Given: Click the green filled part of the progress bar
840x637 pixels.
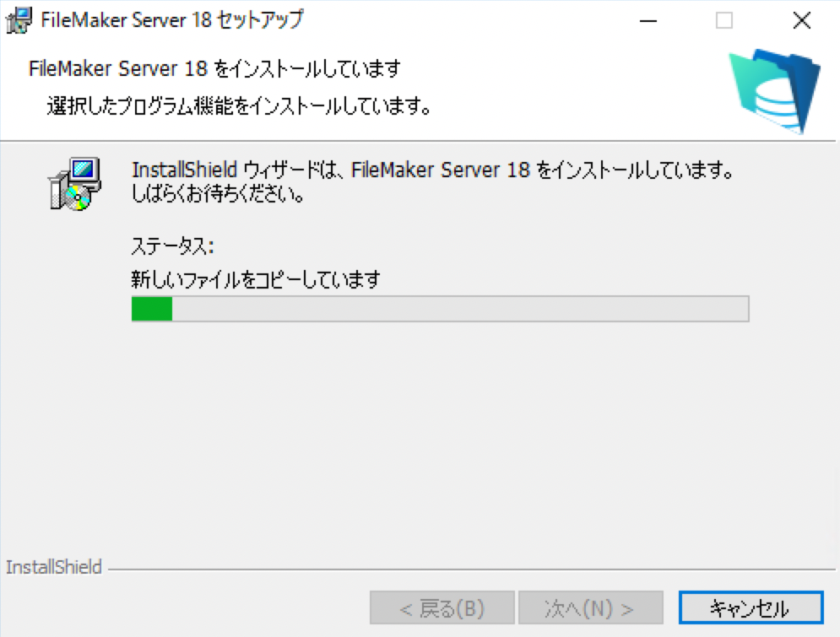Looking at the screenshot, I should pyautogui.click(x=152, y=309).
